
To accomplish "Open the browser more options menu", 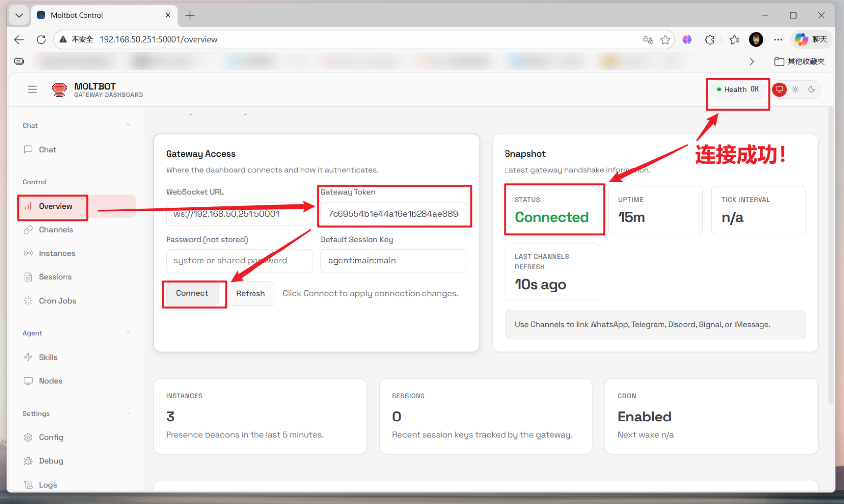I will 778,40.
